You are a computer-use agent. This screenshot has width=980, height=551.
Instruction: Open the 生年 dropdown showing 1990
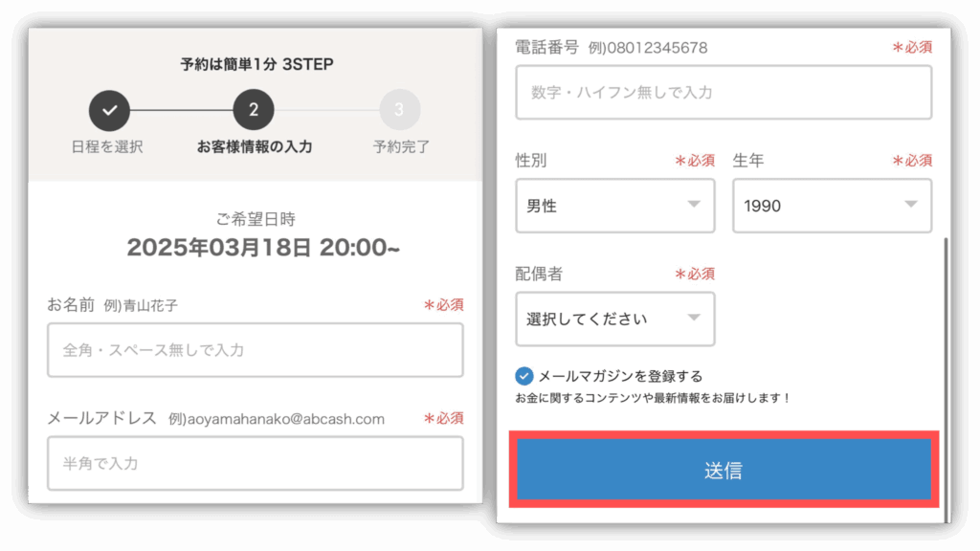[x=832, y=206]
